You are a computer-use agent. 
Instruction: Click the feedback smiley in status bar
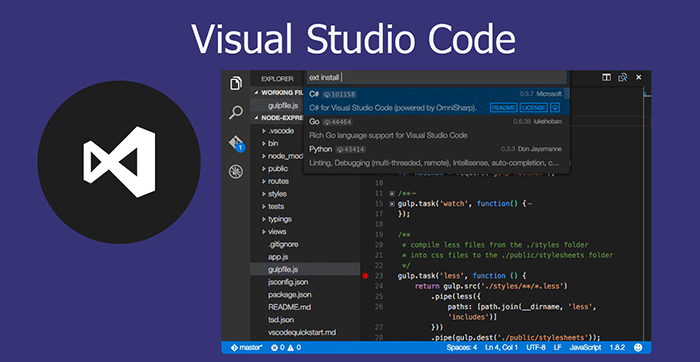tap(638, 347)
